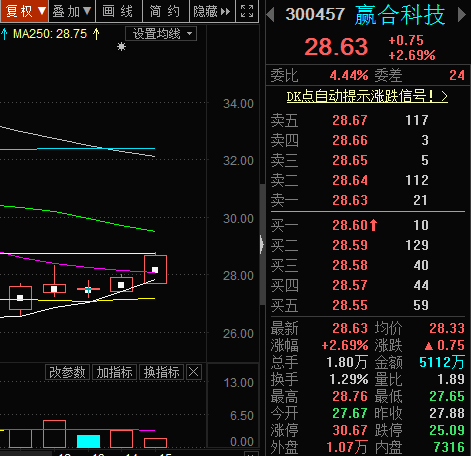Select 卖一 price 28.63
This screenshot has height=456, width=471.
[x=350, y=200]
